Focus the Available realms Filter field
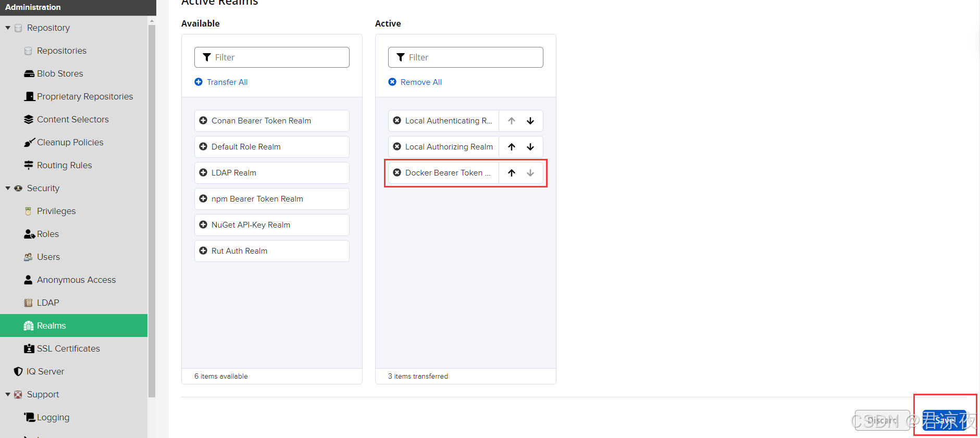Screen dimensions: 980x438 click(x=279, y=57)
